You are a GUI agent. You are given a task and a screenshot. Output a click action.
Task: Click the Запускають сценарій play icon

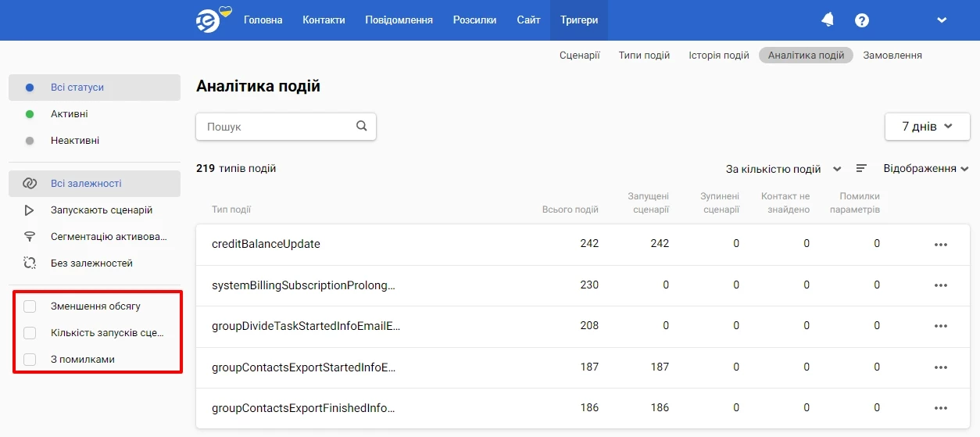(x=30, y=210)
